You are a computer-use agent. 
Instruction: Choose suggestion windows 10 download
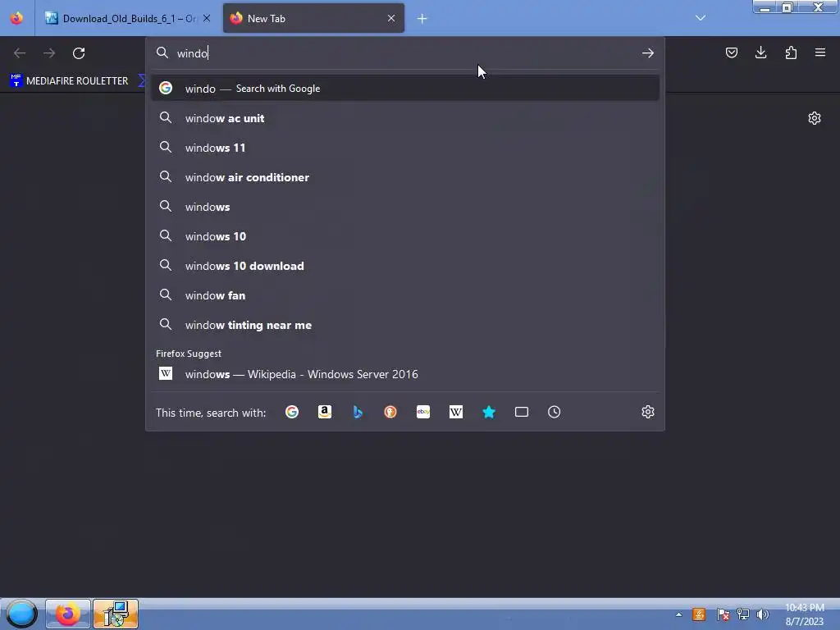[x=405, y=266]
